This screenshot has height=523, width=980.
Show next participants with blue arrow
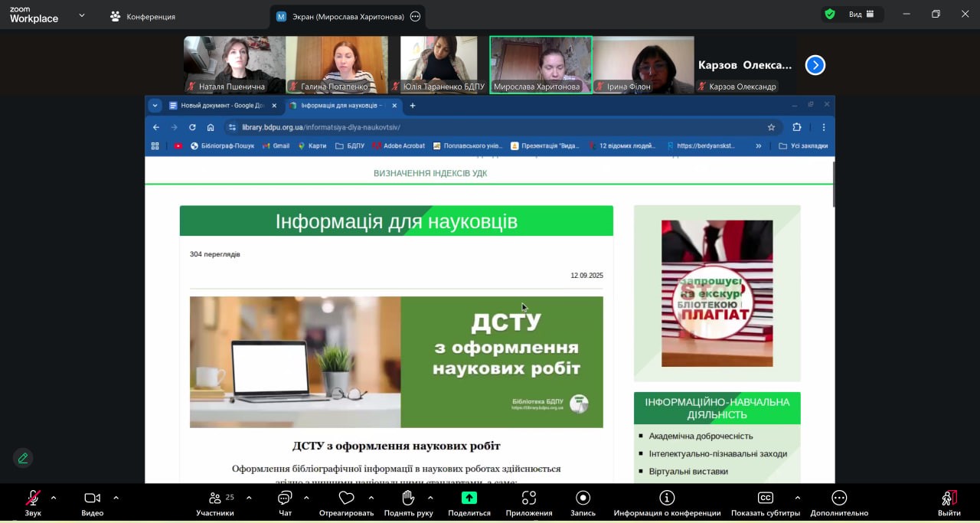click(815, 65)
